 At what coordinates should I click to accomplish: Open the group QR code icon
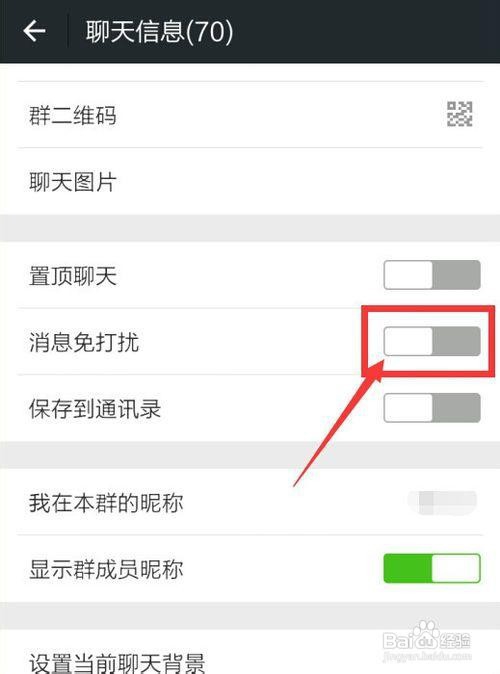click(460, 114)
